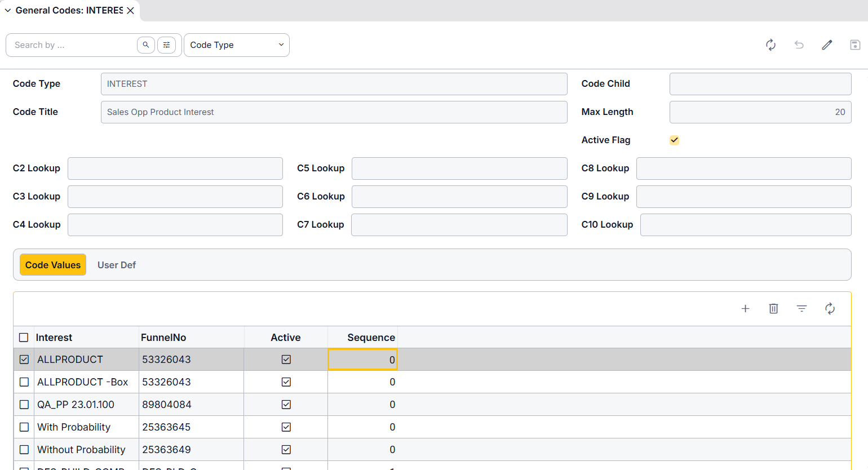Open the Code Type dropdown

click(236, 45)
